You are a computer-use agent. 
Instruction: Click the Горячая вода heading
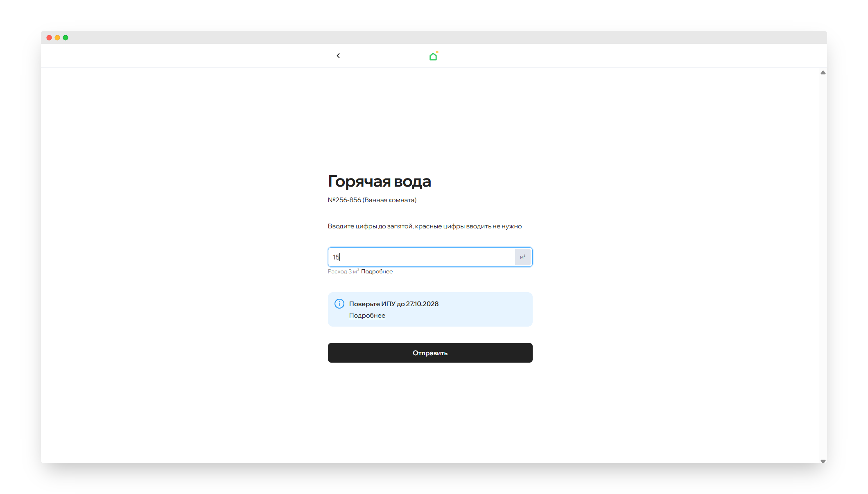(x=379, y=181)
